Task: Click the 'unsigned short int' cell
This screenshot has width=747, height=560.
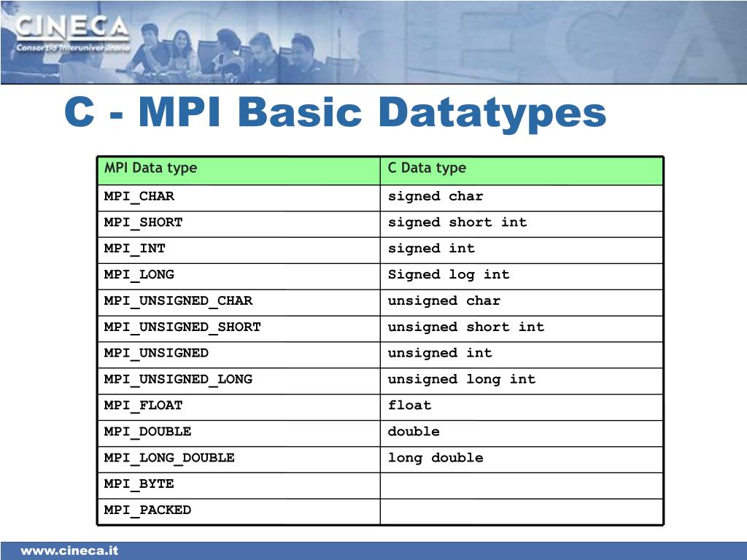Action: click(x=522, y=329)
